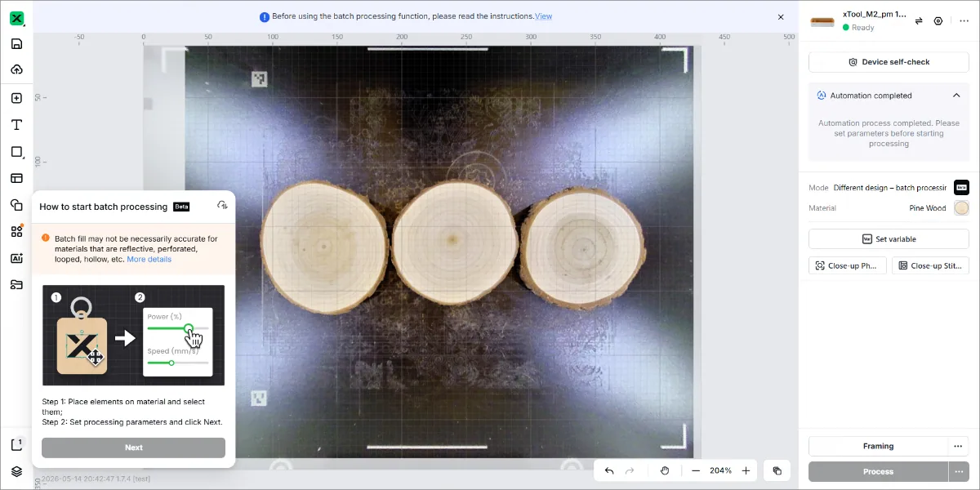
Task: Collapse the Automation completed panel
Action: (956, 96)
